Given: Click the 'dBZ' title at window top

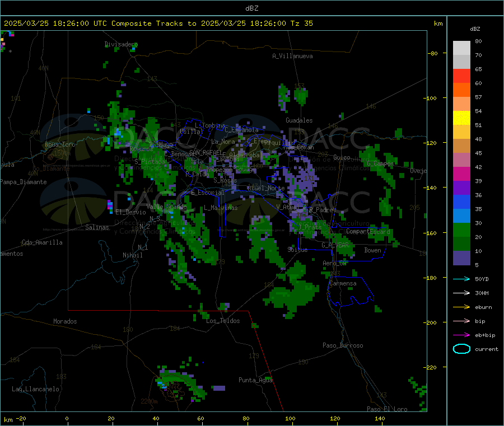Looking at the screenshot, I should 251,8.
